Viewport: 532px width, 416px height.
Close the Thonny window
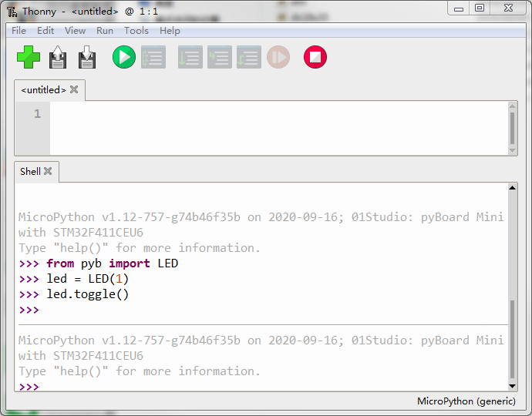[x=508, y=8]
